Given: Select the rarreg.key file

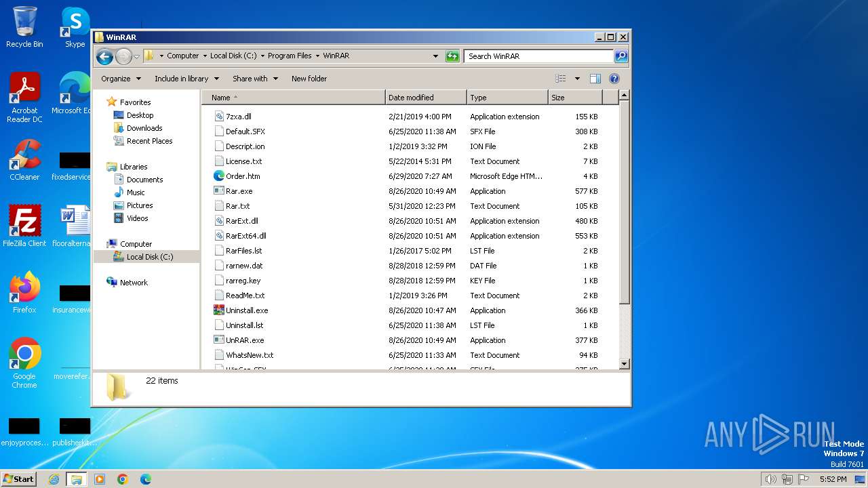Looking at the screenshot, I should 243,281.
